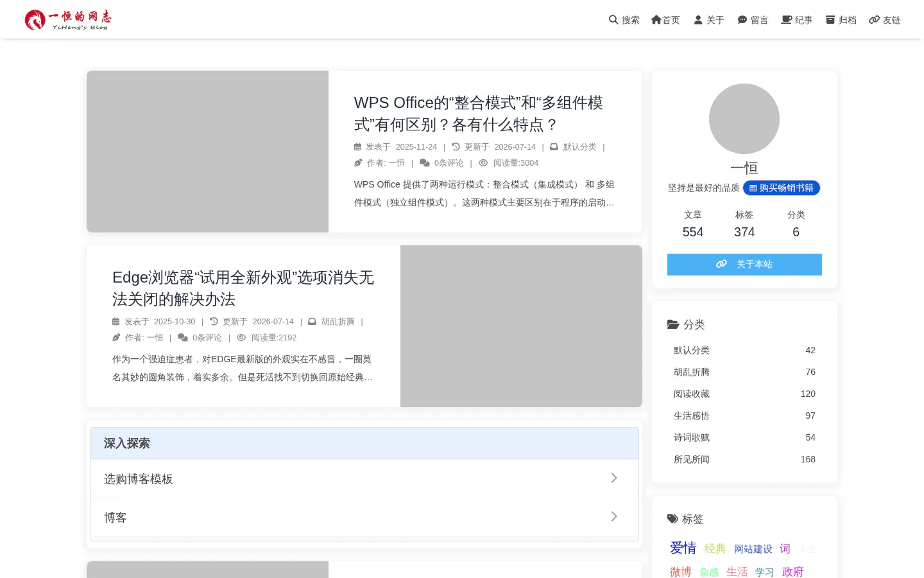
Task: Click the 生活 tag
Action: (737, 572)
